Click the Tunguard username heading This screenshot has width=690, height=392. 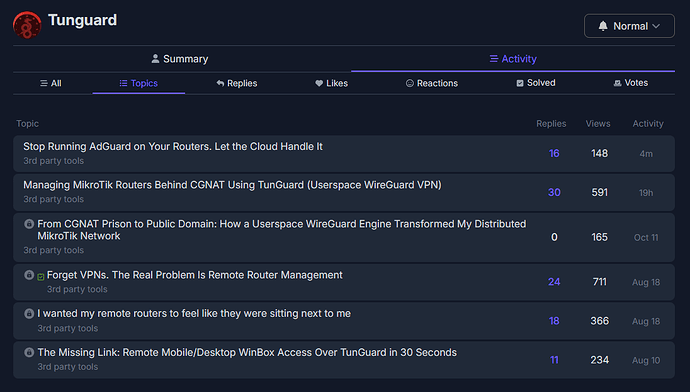pos(83,20)
